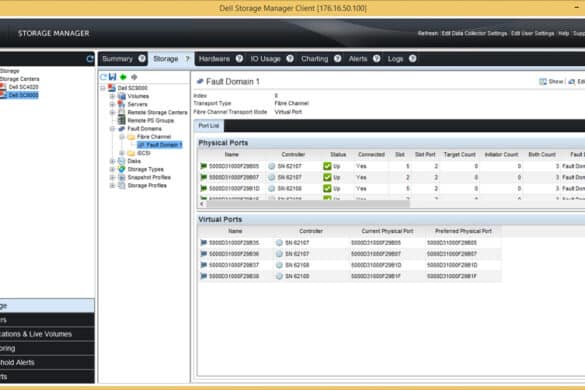Click the Physical Ports horizontal scrollbar thumb
Viewport: 585px width, 390px height.
[x=308, y=204]
